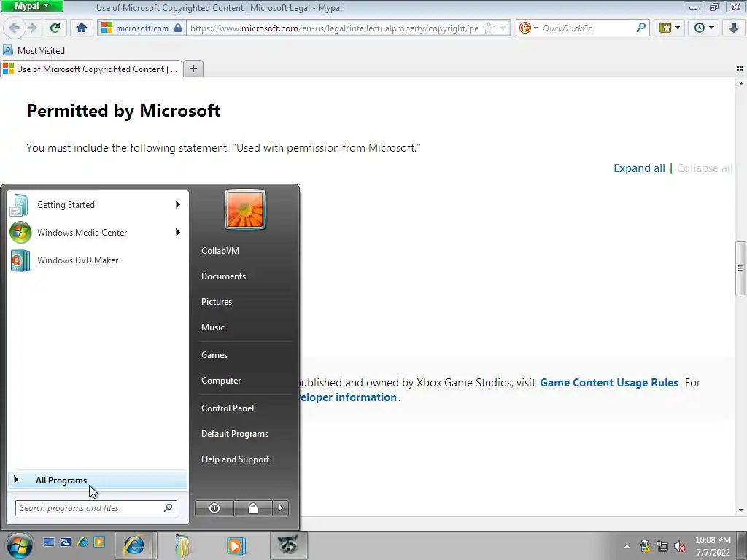Screen dimensions: 747x560
Task: Open Help and Support
Action: click(x=235, y=459)
